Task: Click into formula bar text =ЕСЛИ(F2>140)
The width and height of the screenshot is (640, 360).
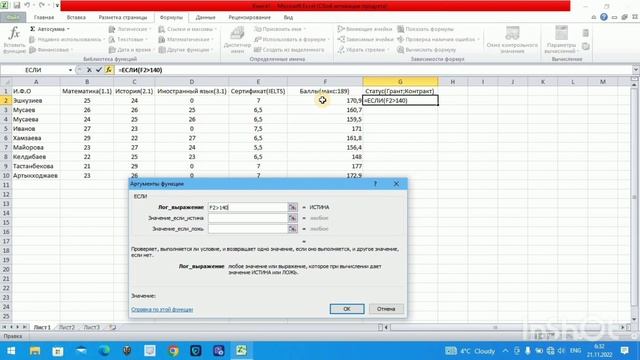Action: click(140, 70)
